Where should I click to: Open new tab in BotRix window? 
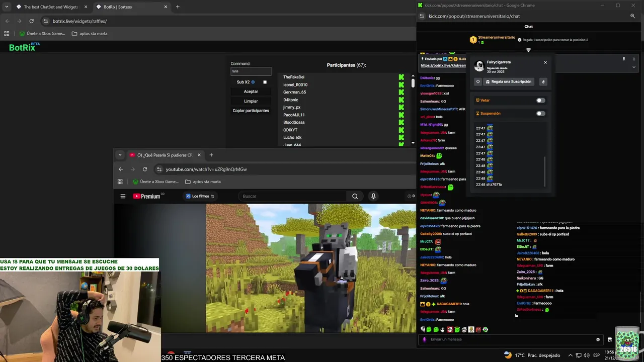(178, 7)
